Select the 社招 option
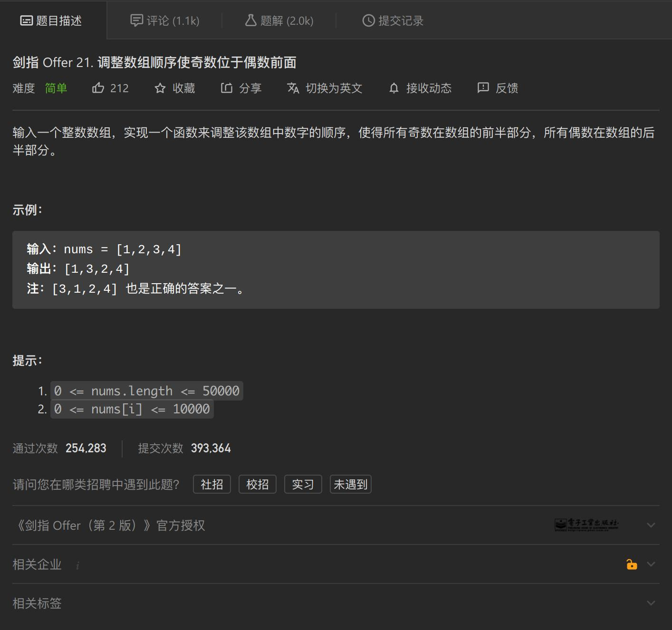This screenshot has height=630, width=672. pos(212,484)
